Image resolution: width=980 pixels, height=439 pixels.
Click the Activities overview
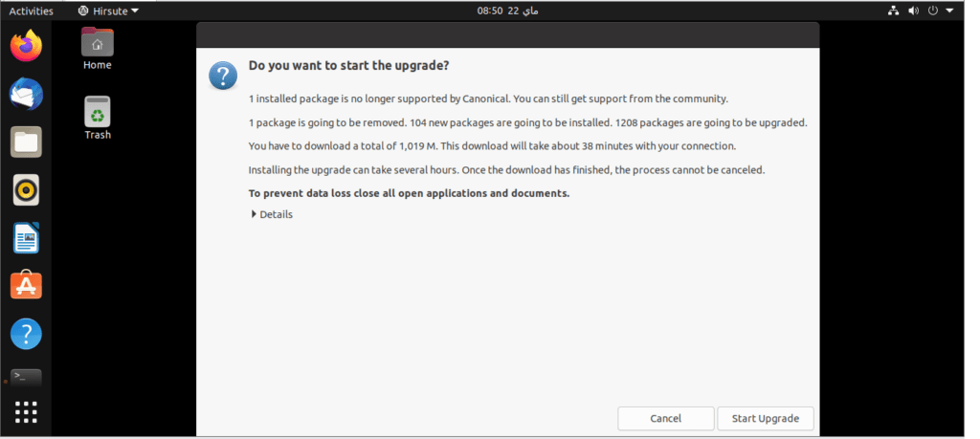coord(31,11)
